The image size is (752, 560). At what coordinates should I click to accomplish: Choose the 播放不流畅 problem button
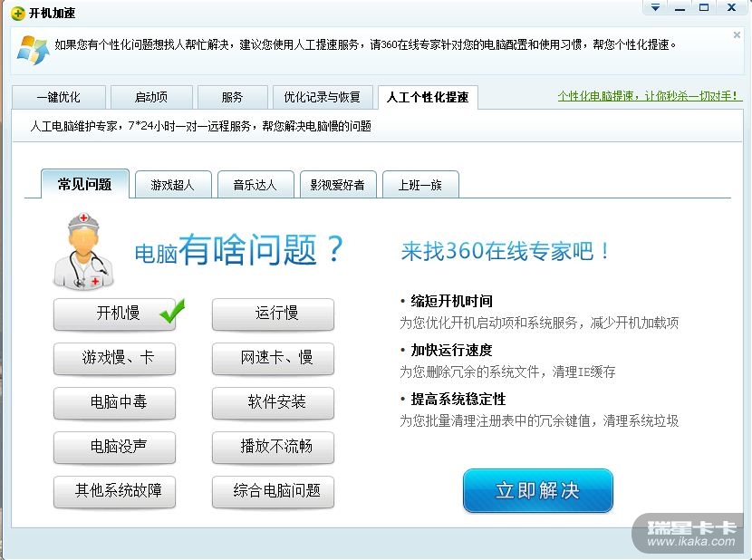[x=273, y=448]
